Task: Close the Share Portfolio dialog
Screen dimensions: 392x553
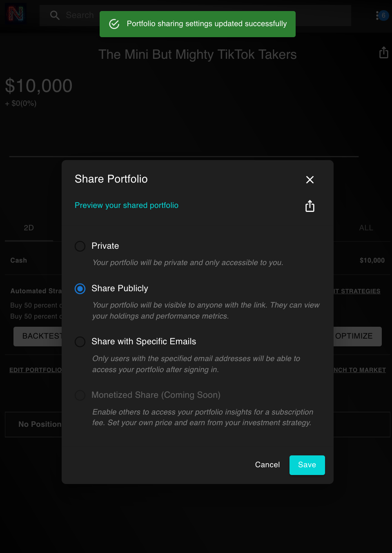Action: click(310, 180)
